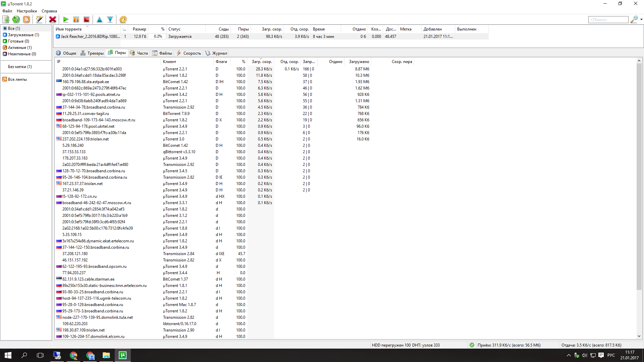Image resolution: width=644 pixels, height=362 pixels.
Task: Open settings via the gear toolbar icon
Action: click(x=123, y=19)
